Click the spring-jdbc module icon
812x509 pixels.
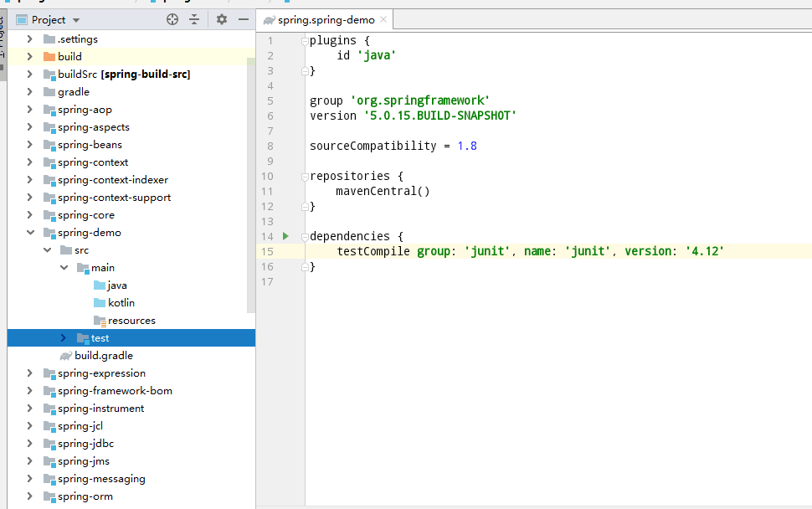click(x=49, y=444)
